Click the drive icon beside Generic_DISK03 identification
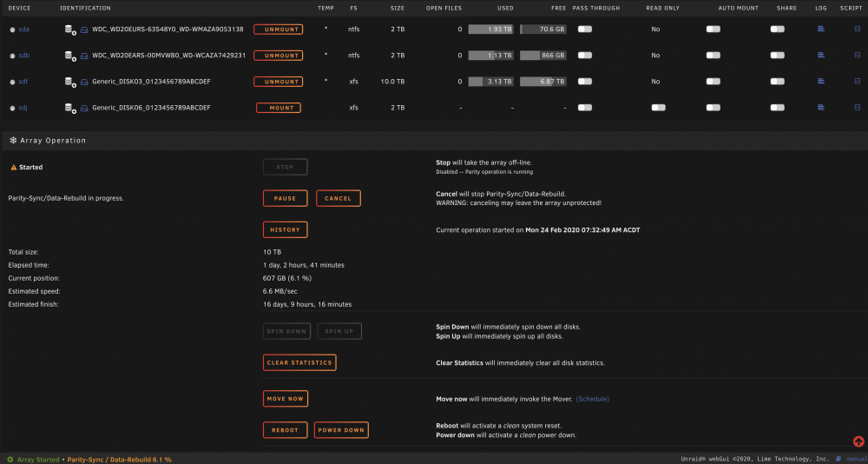The height and width of the screenshot is (464, 868). [84, 82]
